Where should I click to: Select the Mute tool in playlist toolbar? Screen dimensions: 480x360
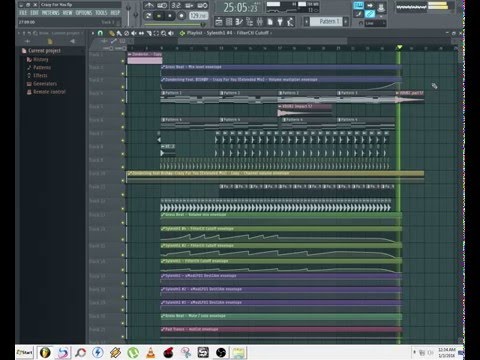pos(134,33)
